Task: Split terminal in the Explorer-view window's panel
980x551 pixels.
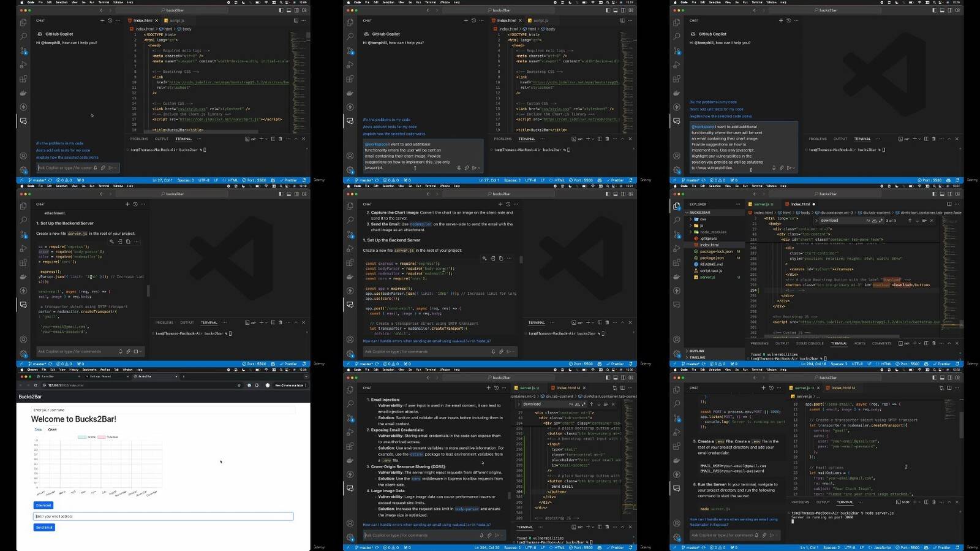Action: (x=926, y=343)
